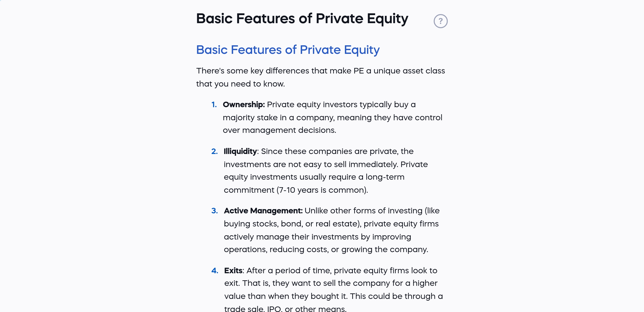Select the bolded word 'Ownership:'

click(244, 104)
